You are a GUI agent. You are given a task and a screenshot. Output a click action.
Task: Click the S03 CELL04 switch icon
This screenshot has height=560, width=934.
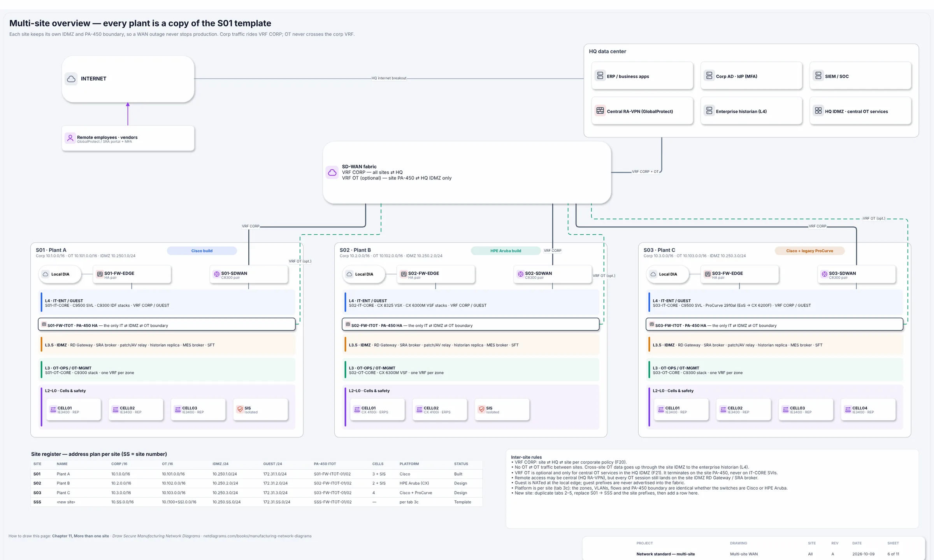coord(848,409)
